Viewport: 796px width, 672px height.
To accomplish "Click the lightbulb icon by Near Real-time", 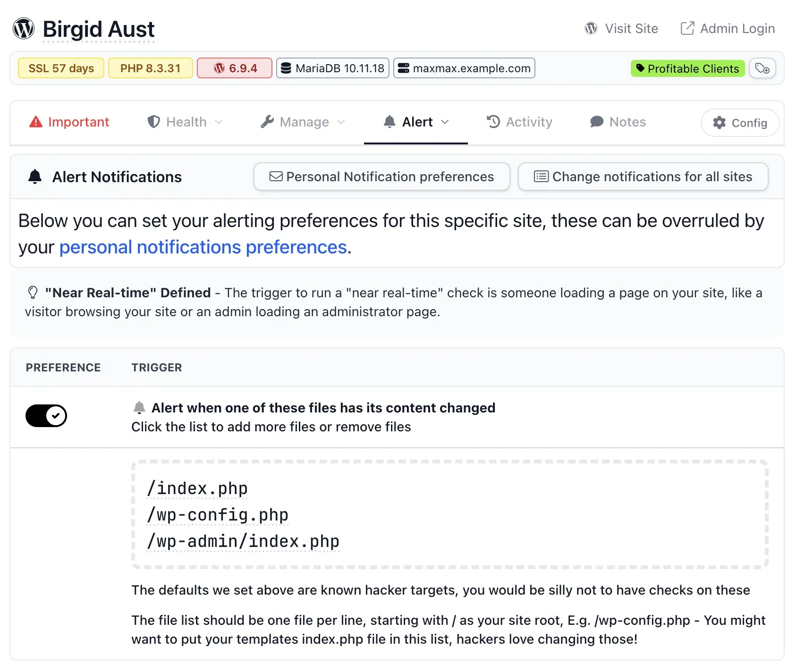I will (x=33, y=293).
